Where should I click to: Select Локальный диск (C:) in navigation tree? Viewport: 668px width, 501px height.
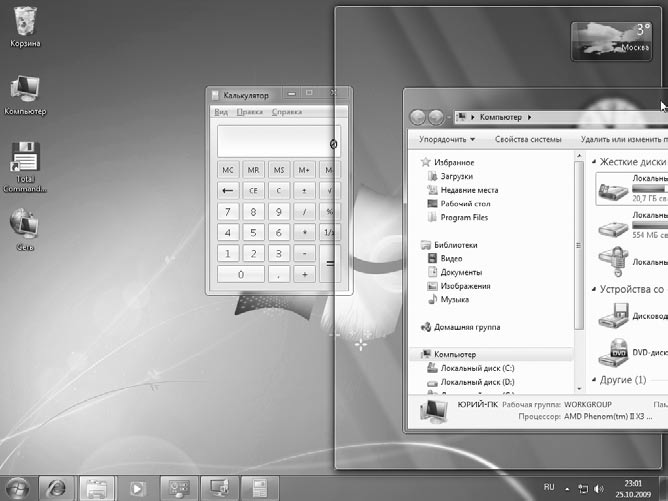pos(477,369)
